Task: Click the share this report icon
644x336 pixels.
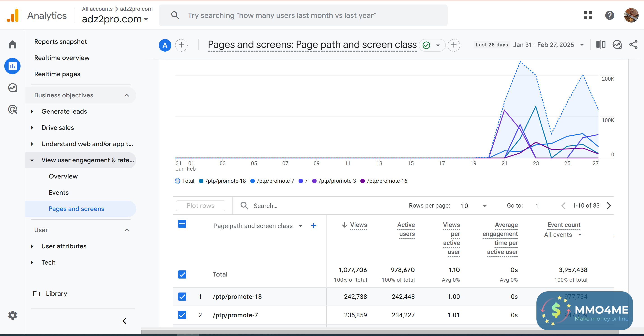Action: coord(633,45)
